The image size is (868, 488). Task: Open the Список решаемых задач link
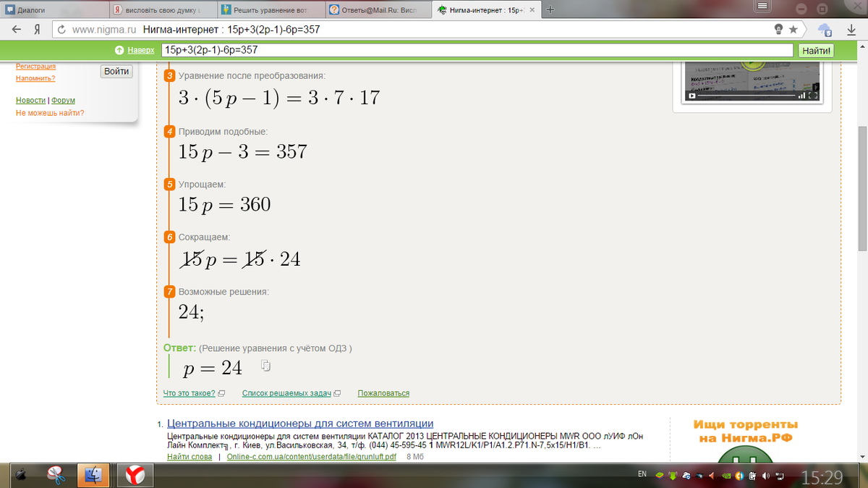tap(286, 393)
